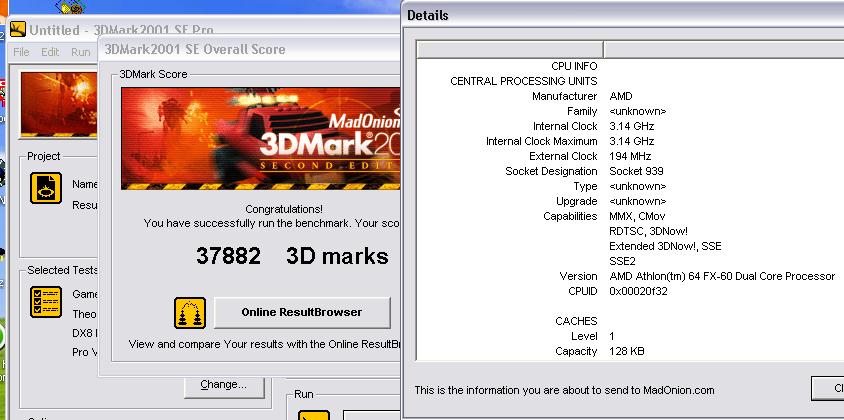Click the Details window title bar

[624, 15]
